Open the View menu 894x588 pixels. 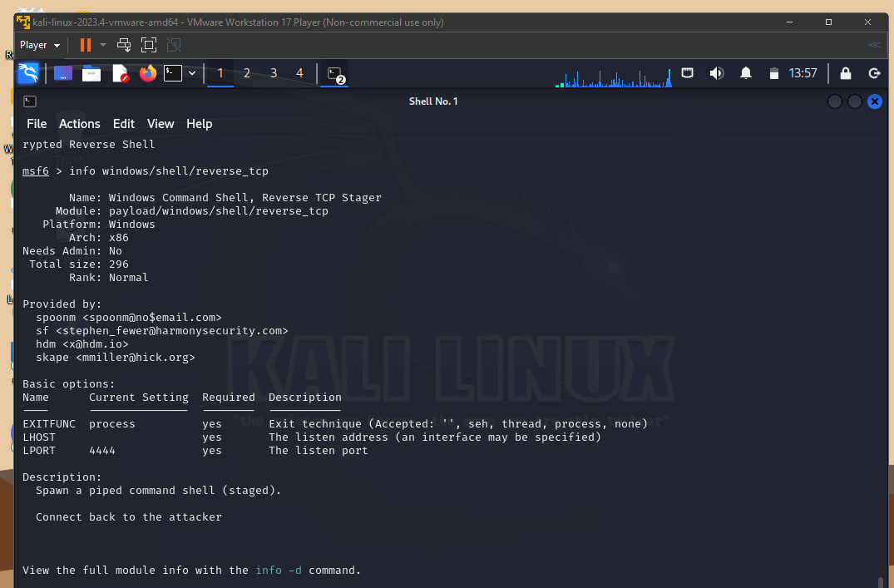click(x=160, y=123)
